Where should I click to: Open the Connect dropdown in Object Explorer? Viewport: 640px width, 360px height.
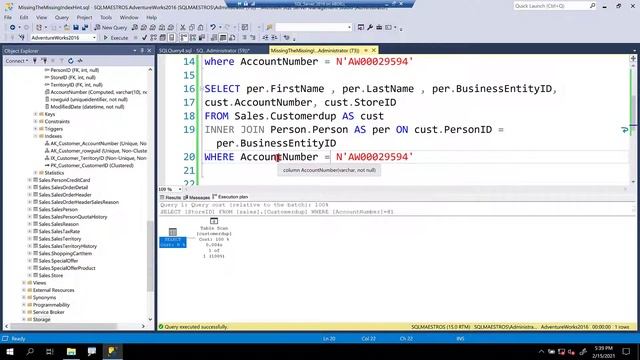[x=17, y=61]
